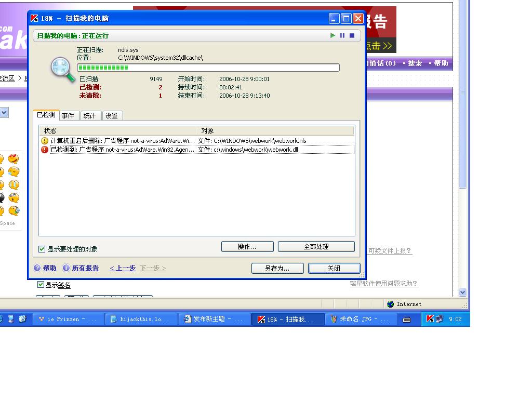Image resolution: width=532 pixels, height=399 pixels.
Task: Click the 18% 扫描我 taskbar button
Action: pos(288,320)
